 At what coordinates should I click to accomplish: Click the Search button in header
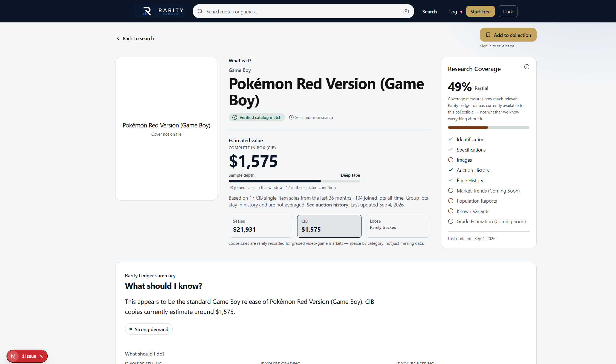click(x=429, y=11)
